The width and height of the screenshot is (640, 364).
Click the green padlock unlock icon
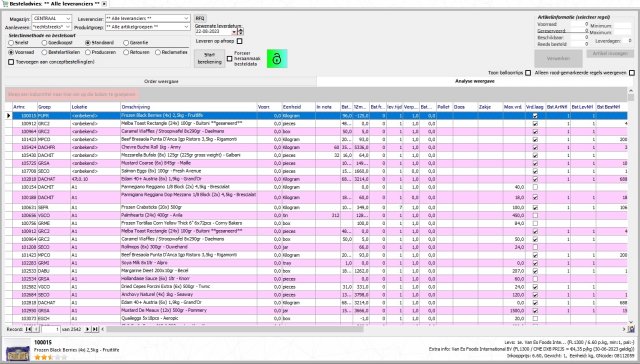277,58
